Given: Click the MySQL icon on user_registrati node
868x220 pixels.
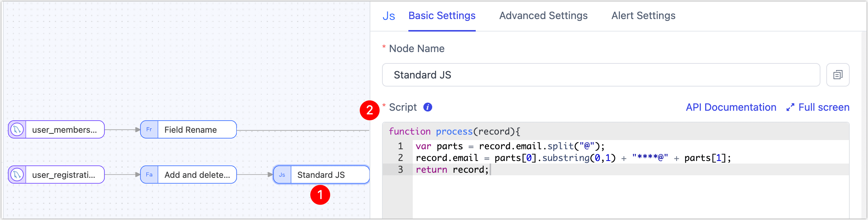Looking at the screenshot, I should [17, 175].
